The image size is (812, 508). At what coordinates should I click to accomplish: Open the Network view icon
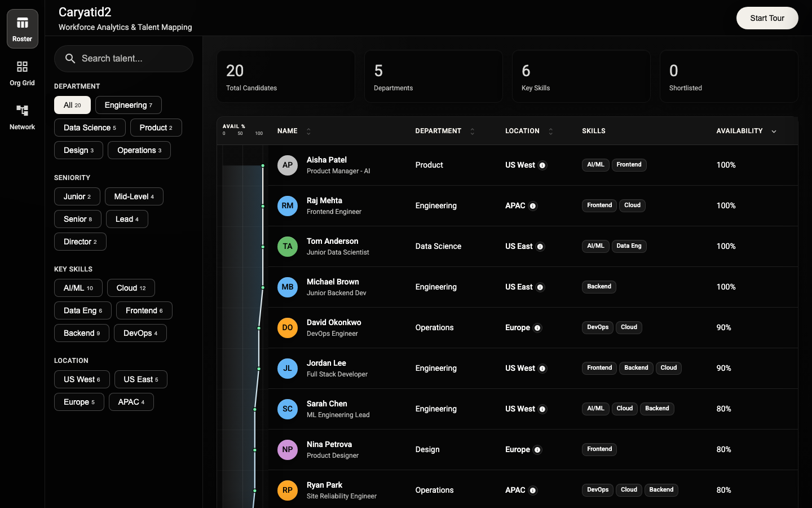click(23, 111)
